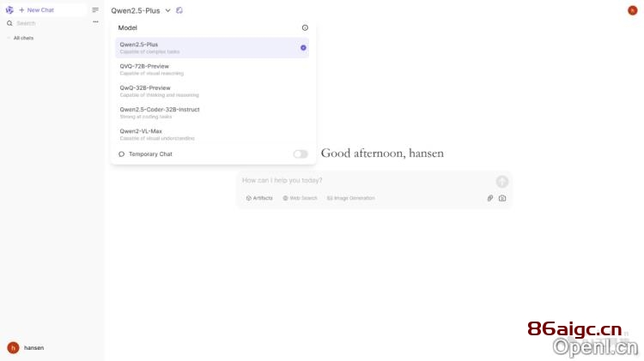The image size is (644, 361).
Task: Click the 'Model' panel heading text
Action: (x=127, y=28)
